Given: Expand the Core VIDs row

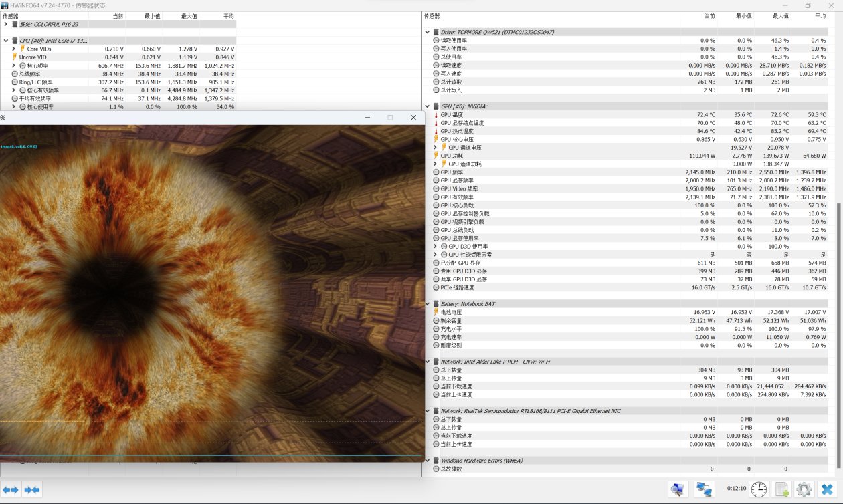Looking at the screenshot, I should [x=14, y=49].
